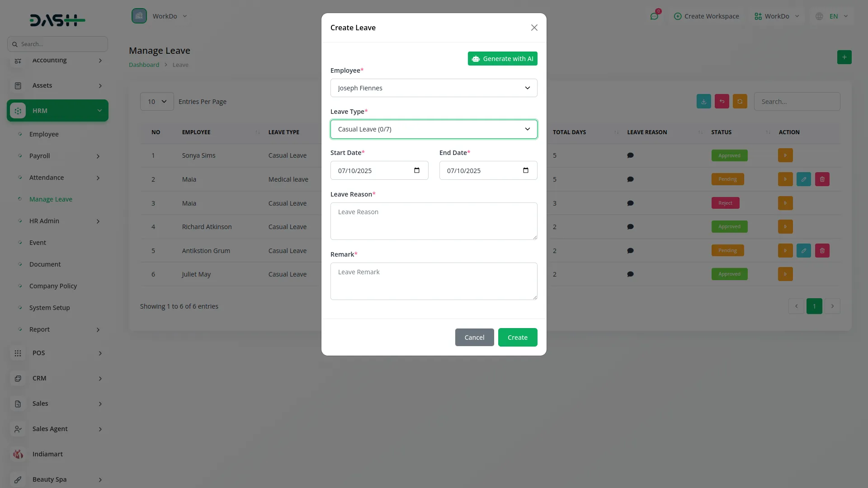868x488 pixels.
Task: Open the Leave Type dropdown showing Casual Leave
Action: coord(434,129)
